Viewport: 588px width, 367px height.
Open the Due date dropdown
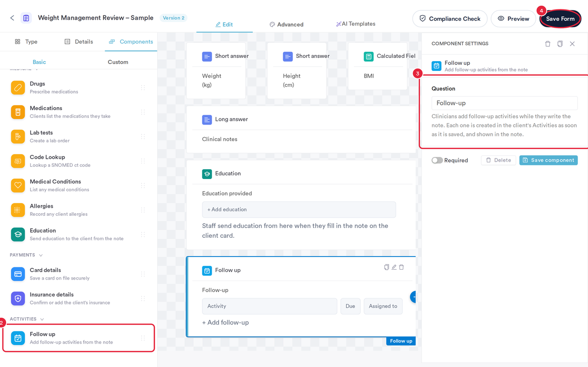pos(350,306)
